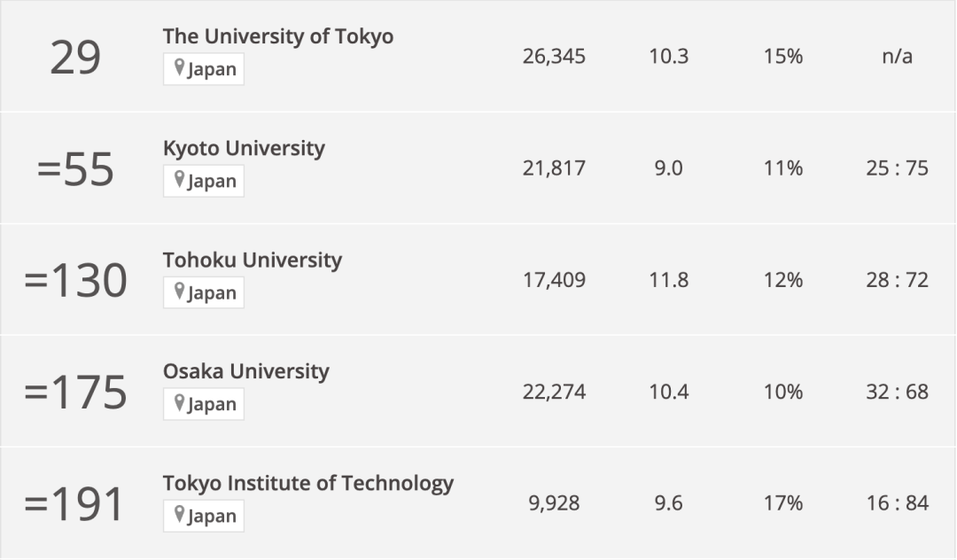Click Japan tag under Kyoto University
The image size is (957, 560).
pos(211,181)
